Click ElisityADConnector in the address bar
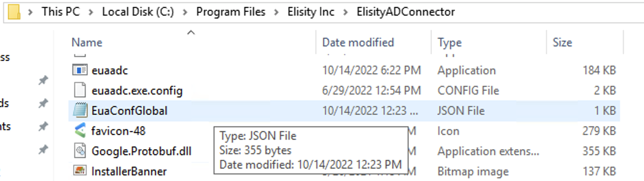The image size is (644, 181). point(406,12)
